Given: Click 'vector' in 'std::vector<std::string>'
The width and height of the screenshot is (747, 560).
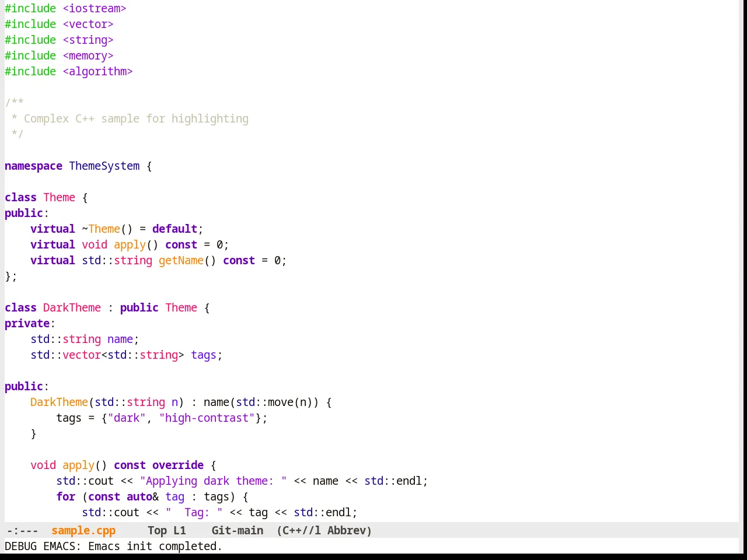Looking at the screenshot, I should pyautogui.click(x=82, y=355).
